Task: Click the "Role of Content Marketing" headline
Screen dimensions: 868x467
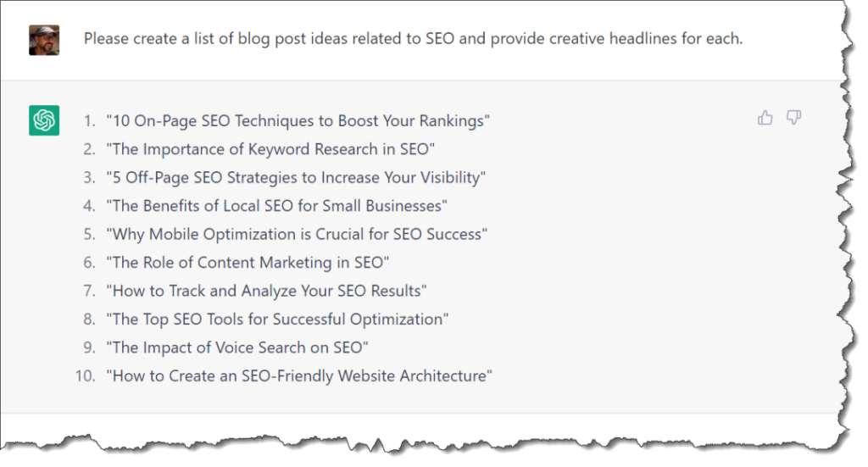Action: pyautogui.click(x=248, y=262)
